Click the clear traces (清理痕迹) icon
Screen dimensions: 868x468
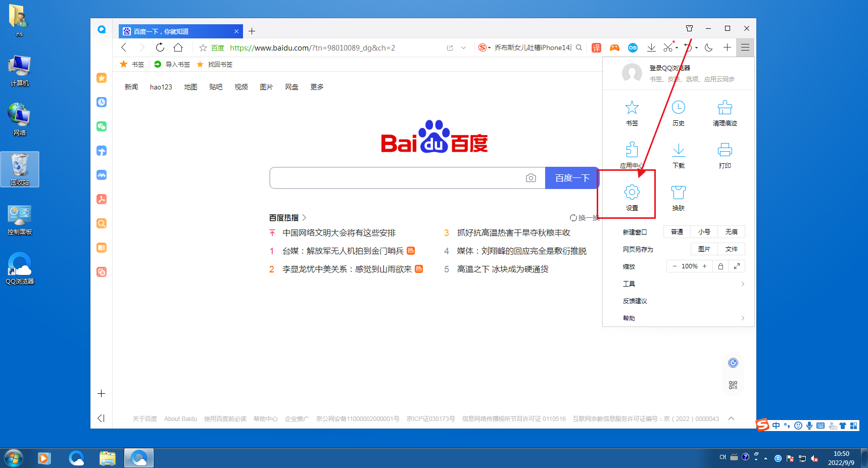(725, 108)
